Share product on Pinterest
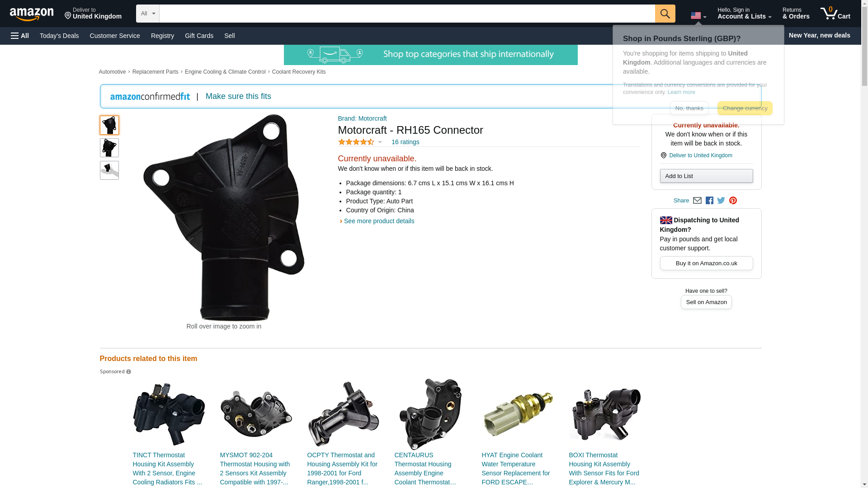 pos(733,201)
